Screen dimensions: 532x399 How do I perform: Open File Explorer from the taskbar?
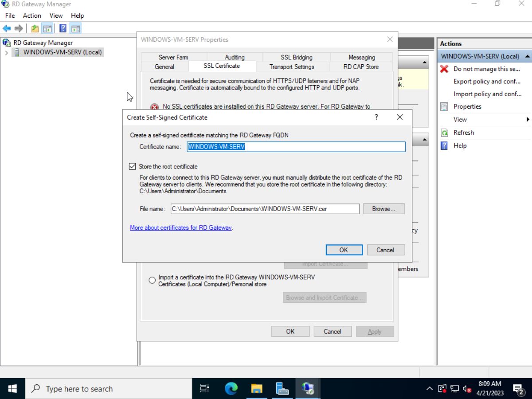click(x=256, y=389)
